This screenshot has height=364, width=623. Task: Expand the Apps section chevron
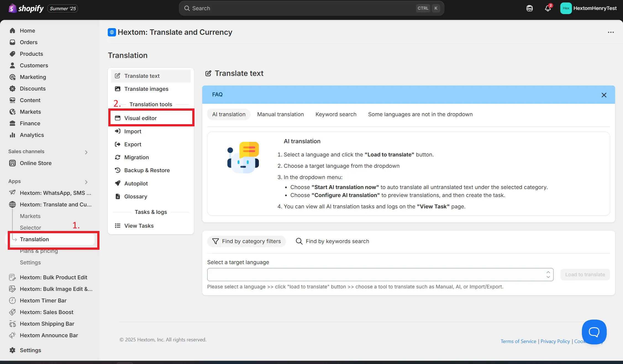point(86,182)
